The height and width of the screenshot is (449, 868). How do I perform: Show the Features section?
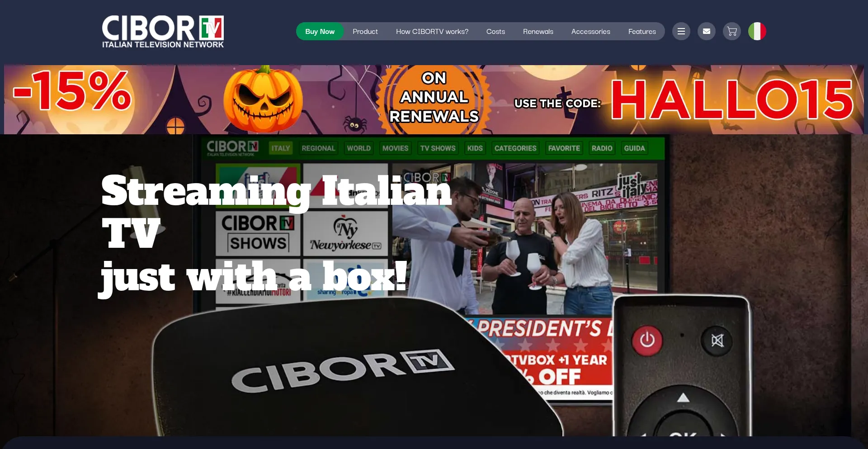point(642,31)
